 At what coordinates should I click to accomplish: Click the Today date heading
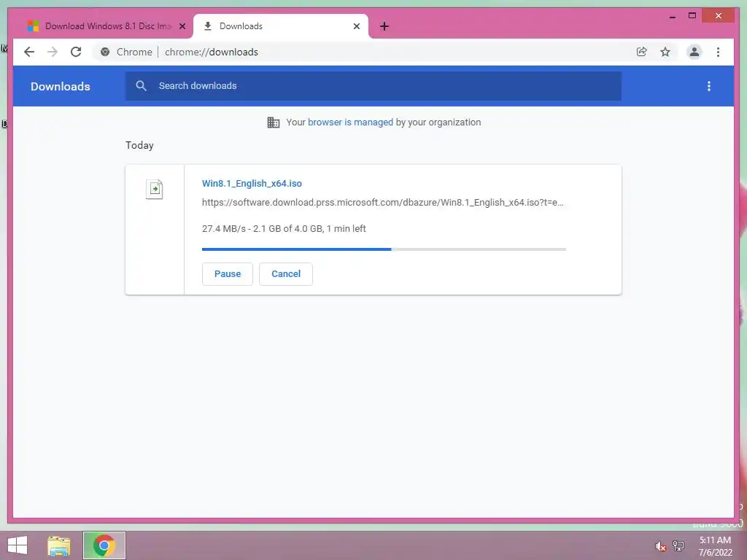(x=139, y=145)
